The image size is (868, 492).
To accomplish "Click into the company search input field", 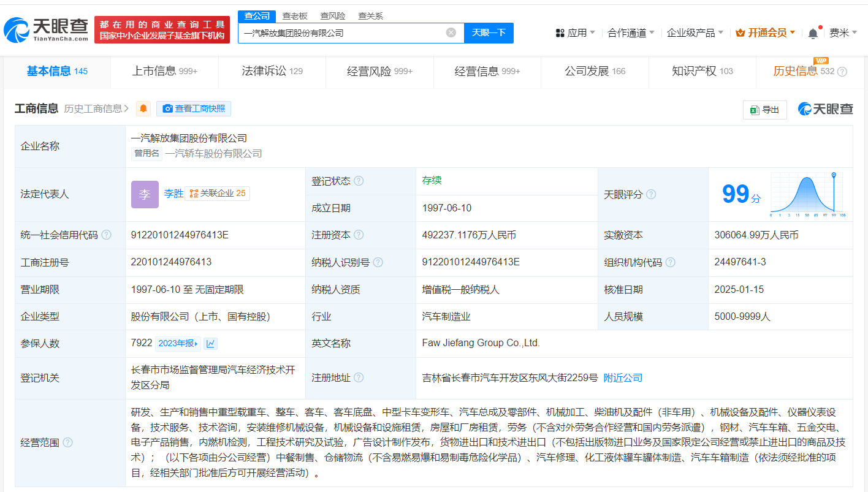I will pos(343,33).
